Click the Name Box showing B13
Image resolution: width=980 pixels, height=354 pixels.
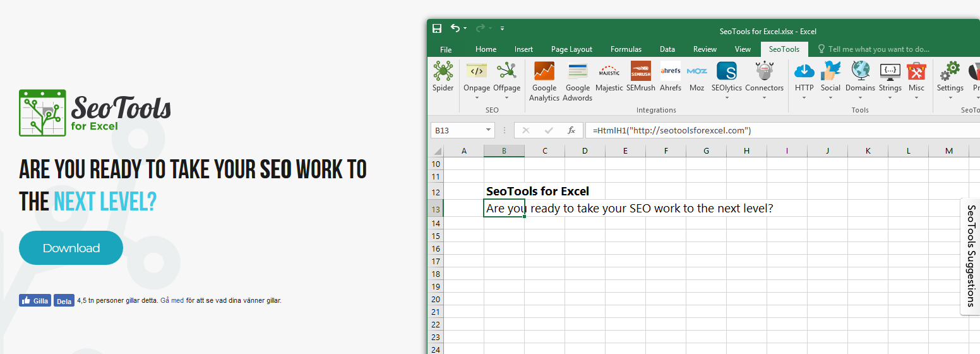(462, 130)
